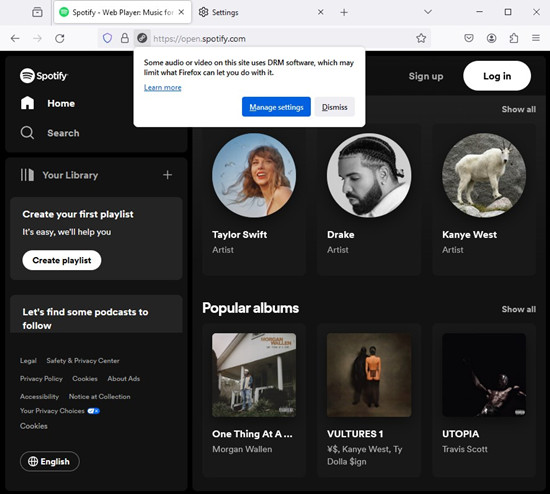The width and height of the screenshot is (550, 494).
Task: Open One Thing At A Time album cover
Action: pos(254,375)
